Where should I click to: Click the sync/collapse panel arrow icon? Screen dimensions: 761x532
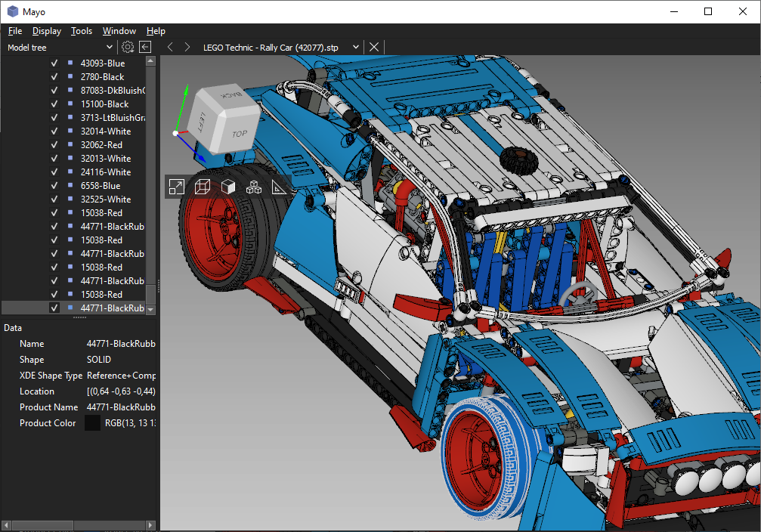(145, 47)
